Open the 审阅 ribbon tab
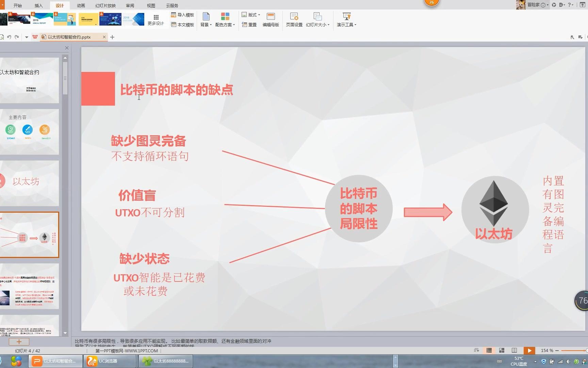Image resolution: width=588 pixels, height=368 pixels. pyautogui.click(x=130, y=5)
